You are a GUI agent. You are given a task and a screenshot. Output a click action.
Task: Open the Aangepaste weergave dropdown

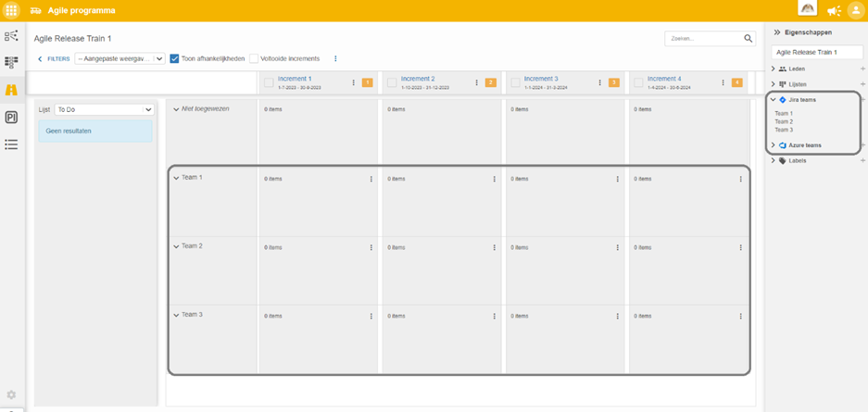[x=120, y=58]
